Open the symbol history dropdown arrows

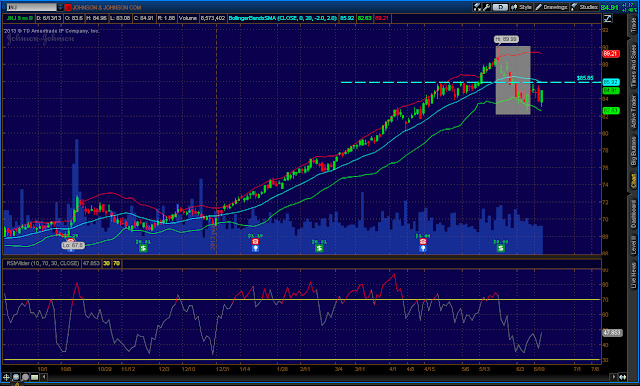tap(60, 7)
